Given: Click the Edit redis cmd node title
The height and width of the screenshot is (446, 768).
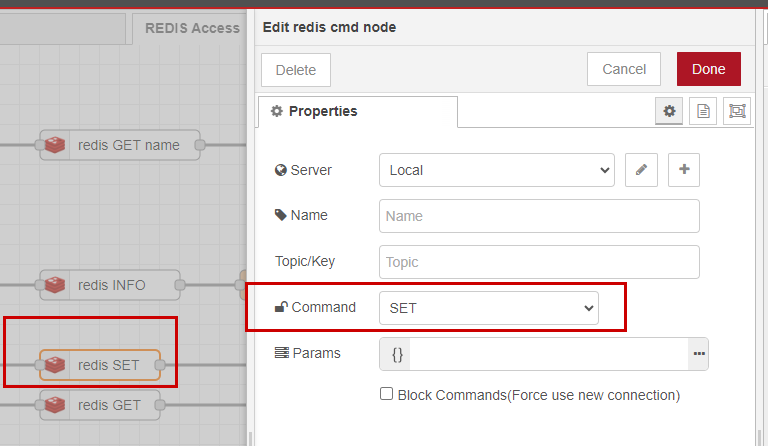Looking at the screenshot, I should pos(329,27).
